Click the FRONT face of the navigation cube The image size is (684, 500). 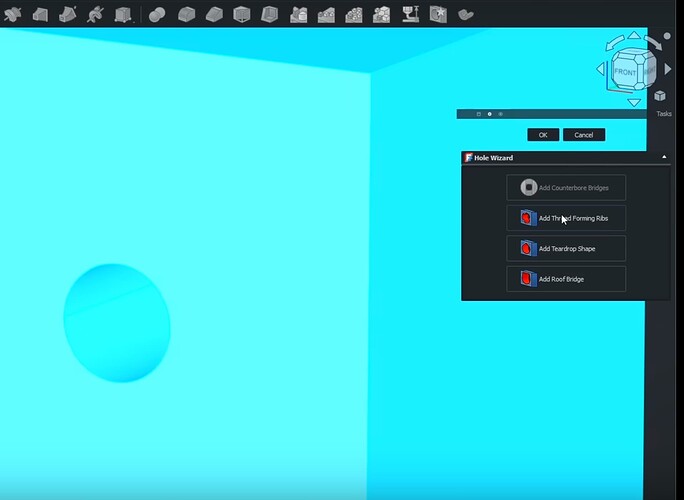click(625, 72)
